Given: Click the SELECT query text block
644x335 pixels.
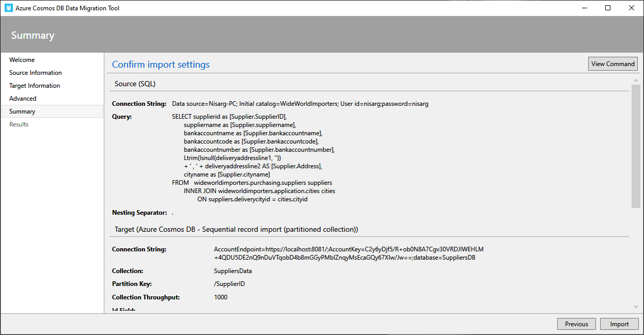Looking at the screenshot, I should tap(253, 158).
